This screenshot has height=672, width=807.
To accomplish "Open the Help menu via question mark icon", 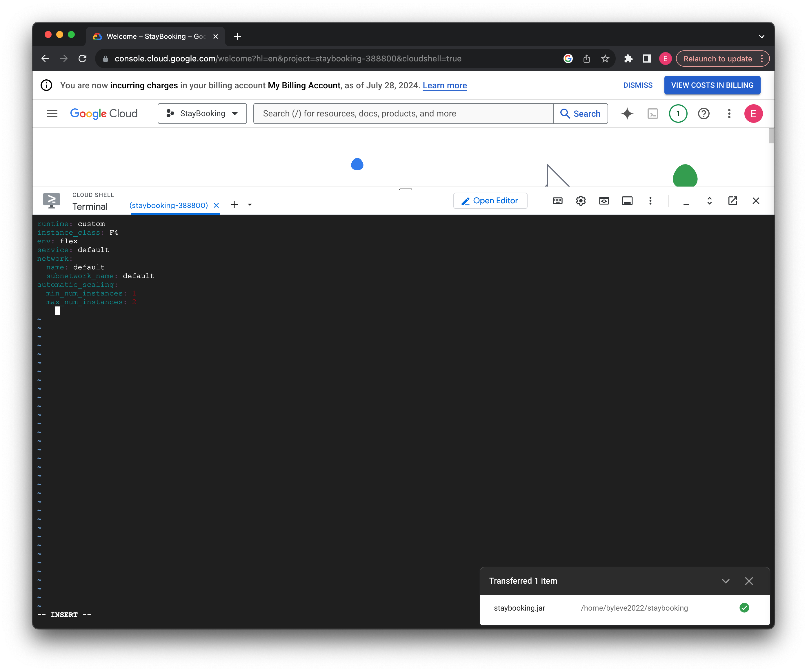I will 704,114.
